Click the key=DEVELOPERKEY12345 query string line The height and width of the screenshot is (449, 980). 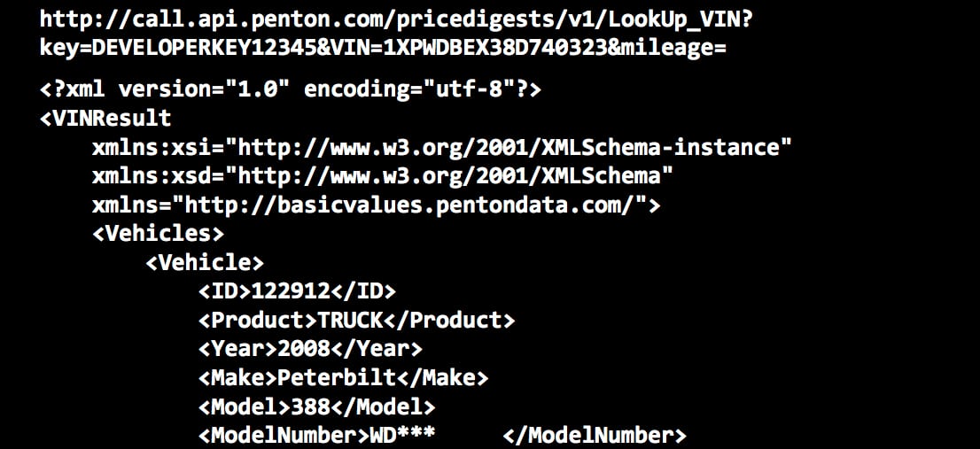point(383,48)
